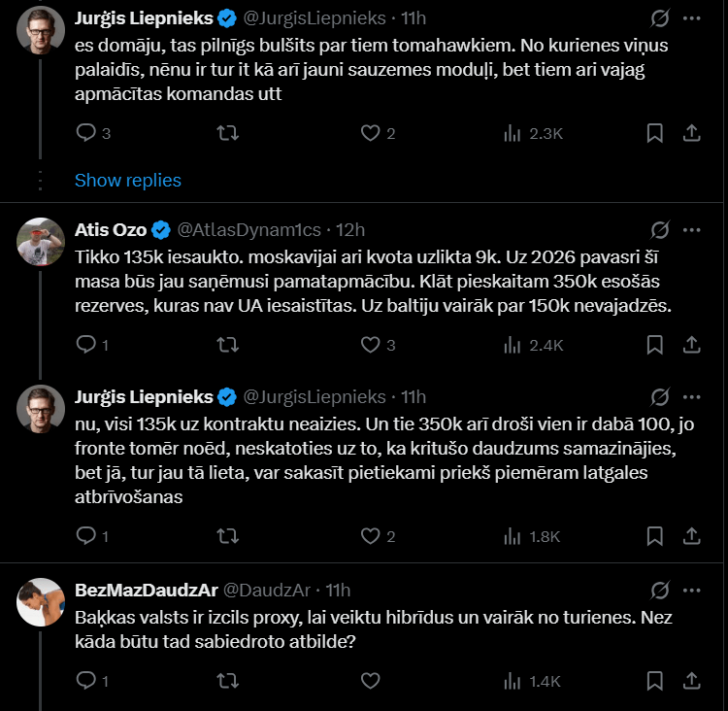728x711 pixels.
Task: Open Atis Ozo profile avatar
Action: pyautogui.click(x=42, y=241)
